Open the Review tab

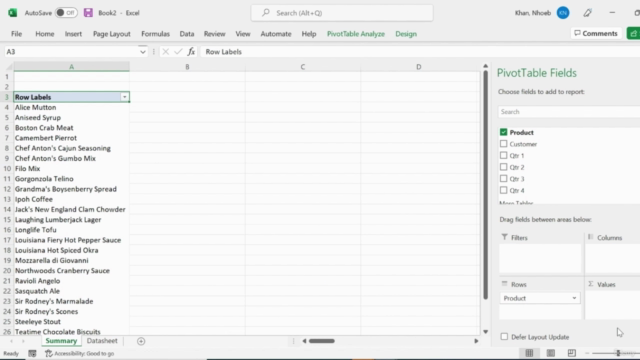[x=214, y=34]
